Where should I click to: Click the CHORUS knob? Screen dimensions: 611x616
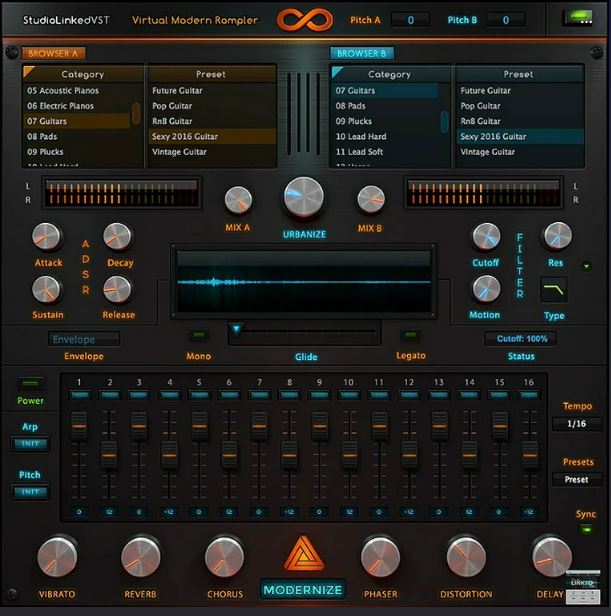(x=224, y=557)
